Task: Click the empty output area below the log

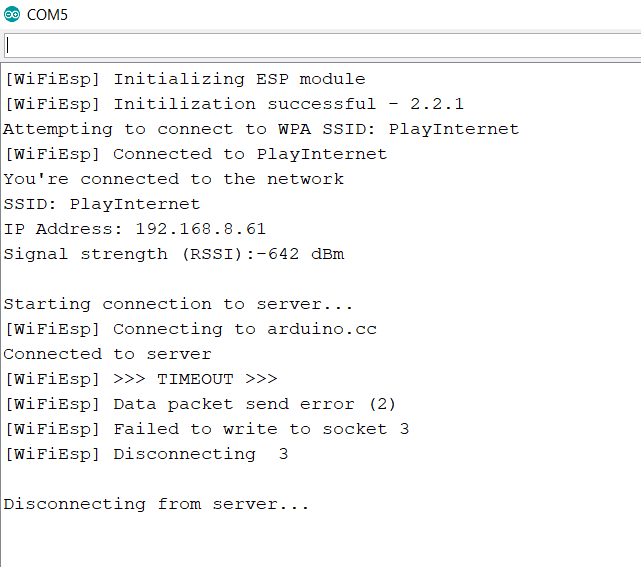Action: point(320,542)
